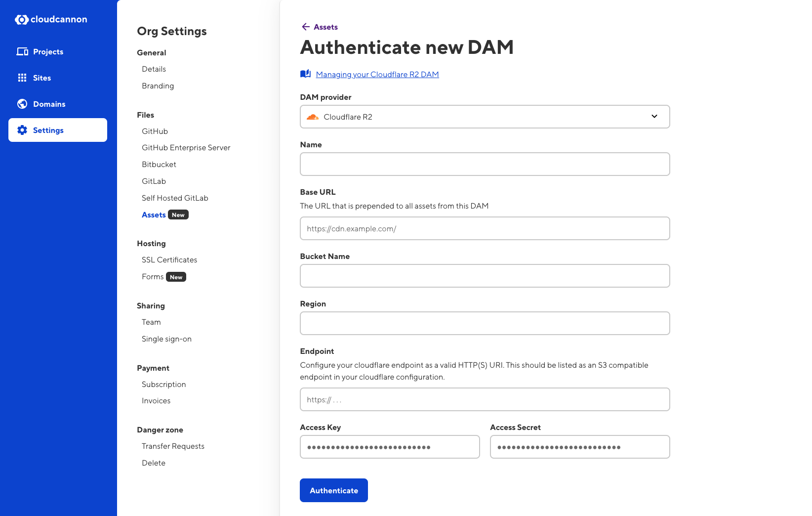This screenshot has height=516, width=812.
Task: Click the Projects devices icon in sidebar
Action: (x=22, y=51)
